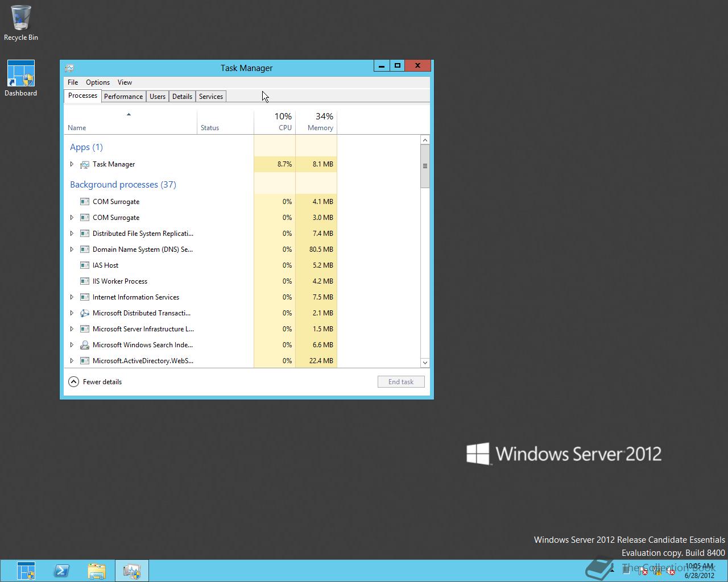Switch to the Services tab
The width and height of the screenshot is (728, 582).
tap(210, 97)
